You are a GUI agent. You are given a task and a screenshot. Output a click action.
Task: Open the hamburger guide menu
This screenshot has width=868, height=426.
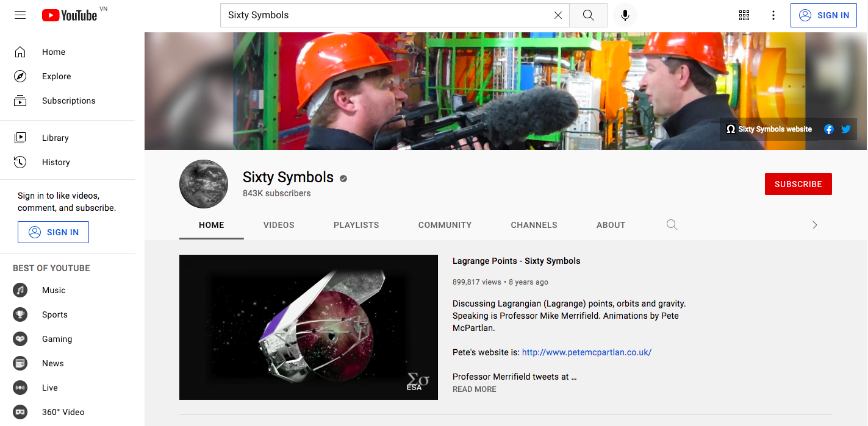(x=20, y=15)
